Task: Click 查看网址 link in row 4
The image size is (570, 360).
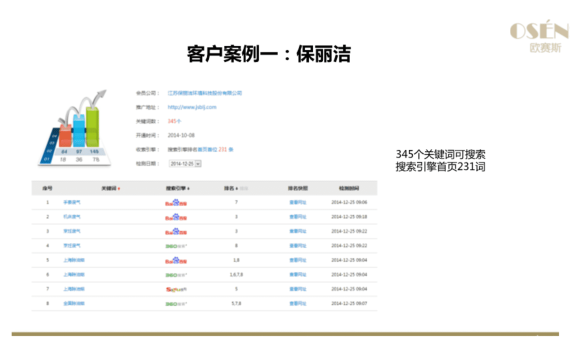Action: tap(298, 246)
